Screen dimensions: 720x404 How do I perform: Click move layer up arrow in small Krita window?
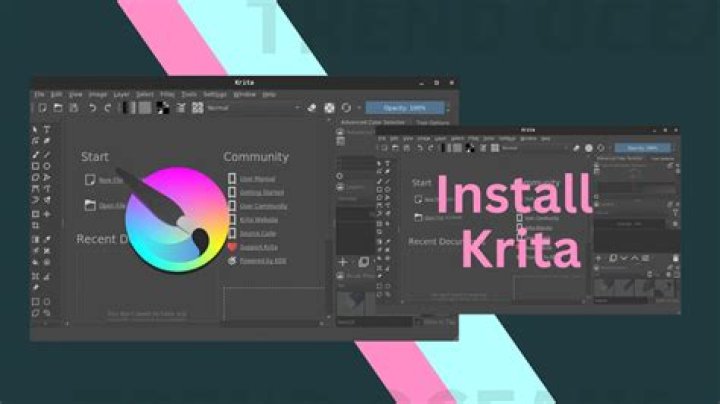635,258
